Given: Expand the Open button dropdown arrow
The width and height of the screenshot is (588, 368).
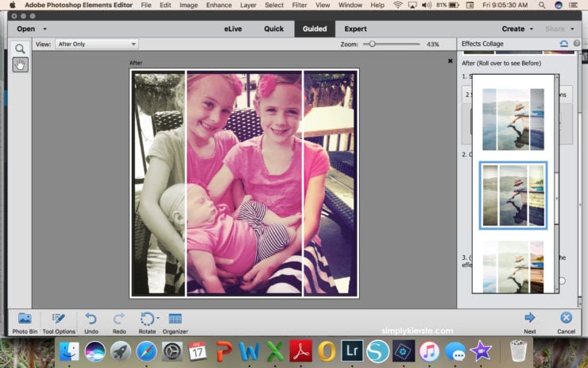Looking at the screenshot, I should tap(44, 29).
